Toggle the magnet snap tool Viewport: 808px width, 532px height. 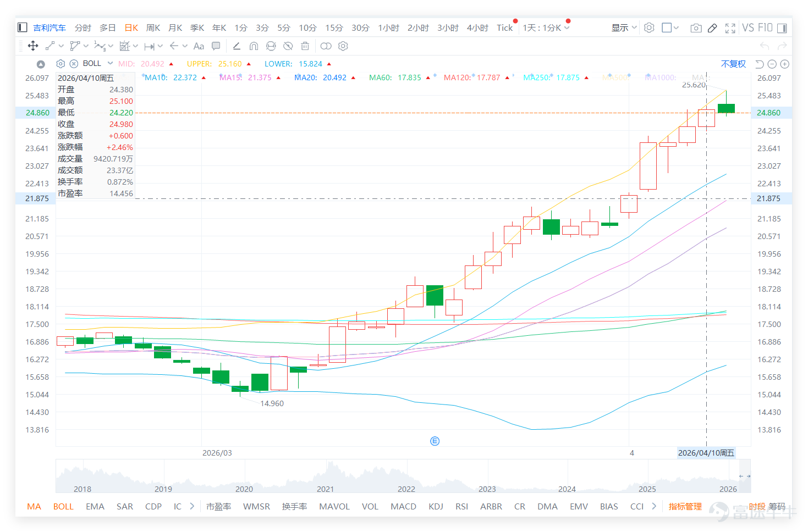pos(254,46)
